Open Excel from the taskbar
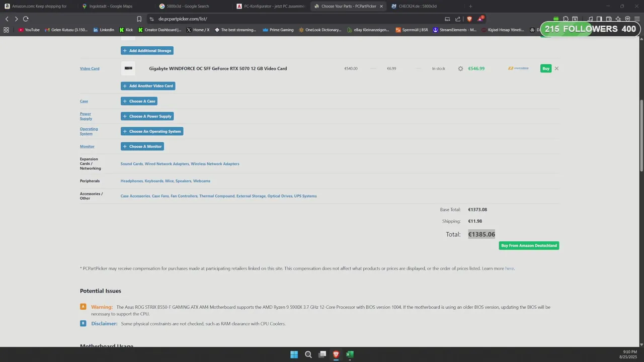 coord(350,354)
